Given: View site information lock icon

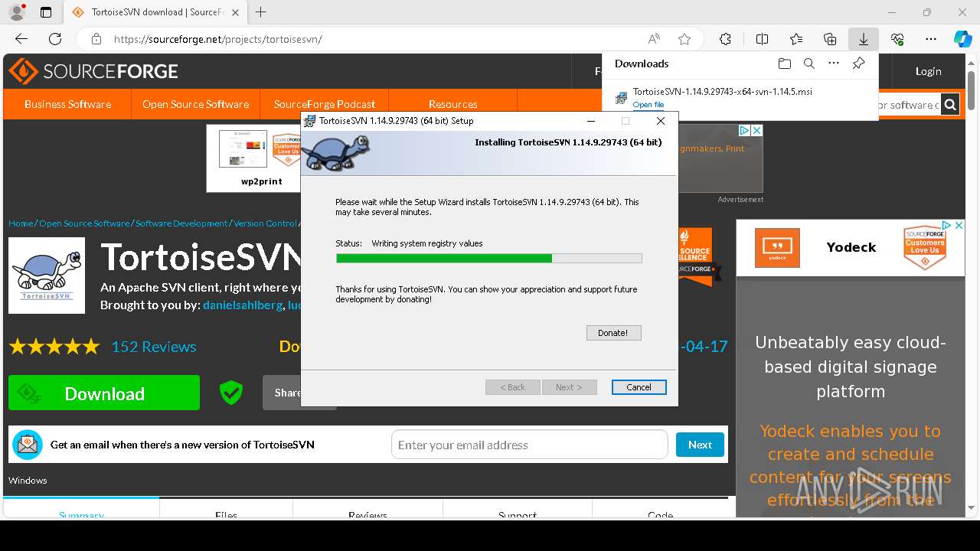Looking at the screenshot, I should pos(96,39).
